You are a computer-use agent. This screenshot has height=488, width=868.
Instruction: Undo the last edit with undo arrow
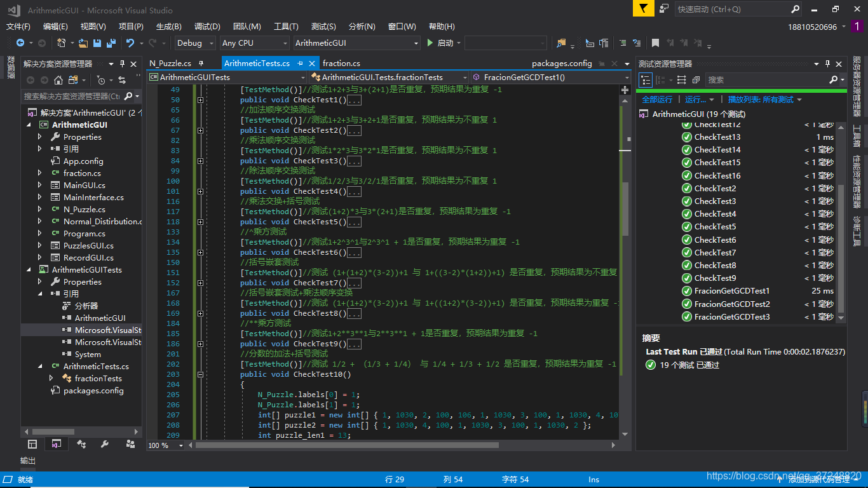point(130,43)
